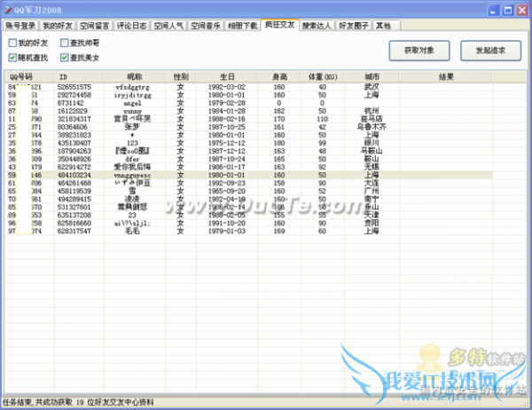Sort by the 昵称 column header
532x410 pixels.
click(134, 77)
